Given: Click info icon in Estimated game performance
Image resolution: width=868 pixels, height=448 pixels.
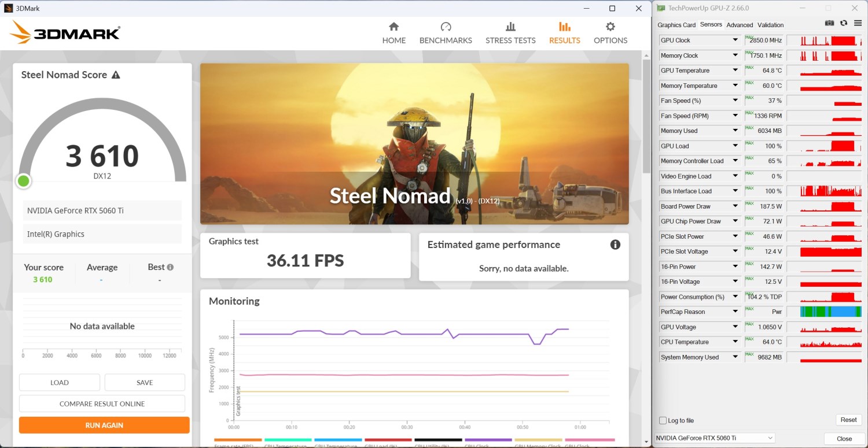Looking at the screenshot, I should click(615, 245).
